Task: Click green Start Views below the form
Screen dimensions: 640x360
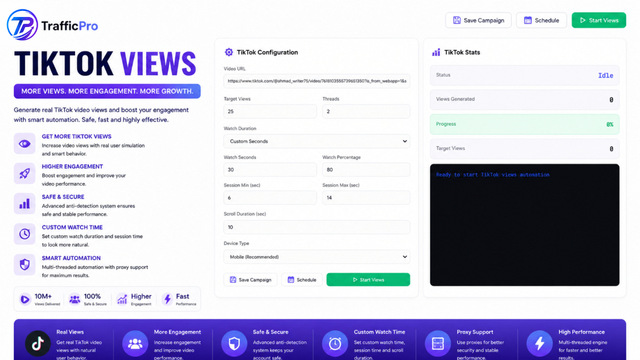Action: (368, 280)
